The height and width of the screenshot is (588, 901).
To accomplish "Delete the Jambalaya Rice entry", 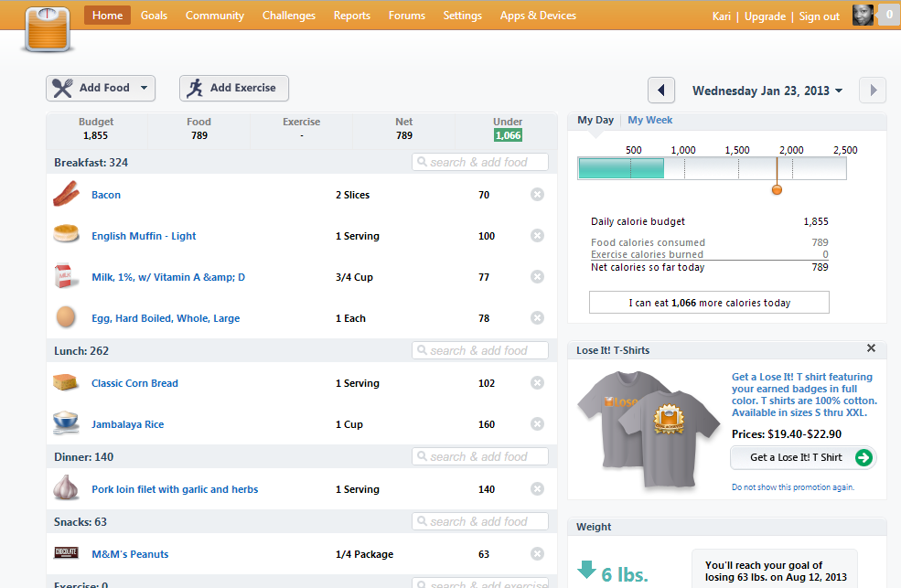I will [x=537, y=424].
